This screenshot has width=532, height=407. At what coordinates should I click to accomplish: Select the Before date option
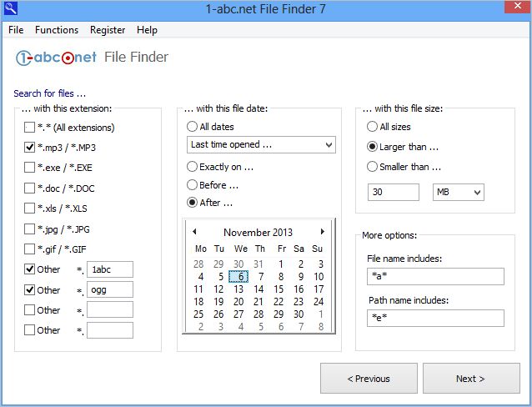193,185
